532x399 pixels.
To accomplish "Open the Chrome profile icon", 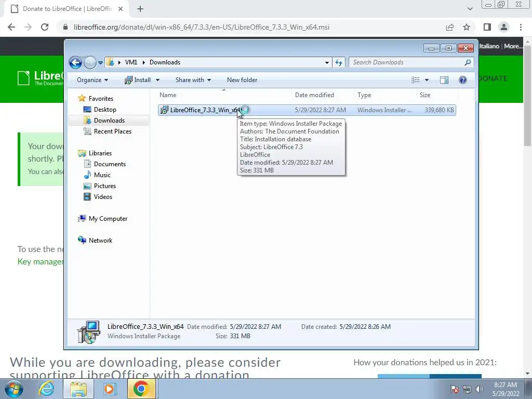I will click(x=504, y=27).
